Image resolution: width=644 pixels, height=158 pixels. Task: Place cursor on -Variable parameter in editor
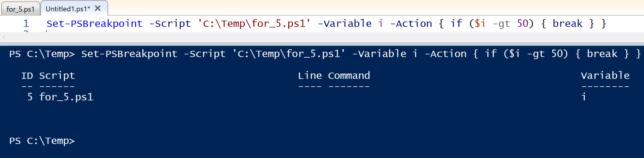344,23
